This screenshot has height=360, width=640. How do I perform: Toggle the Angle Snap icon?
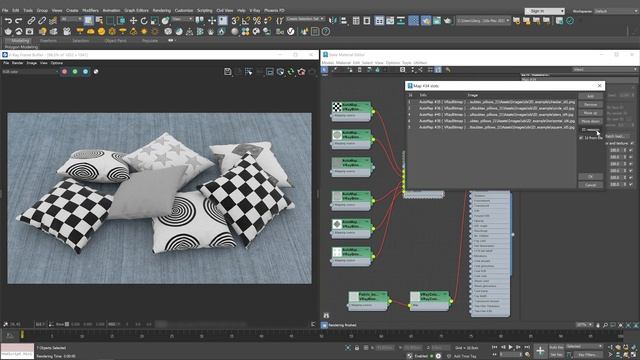(246, 20)
